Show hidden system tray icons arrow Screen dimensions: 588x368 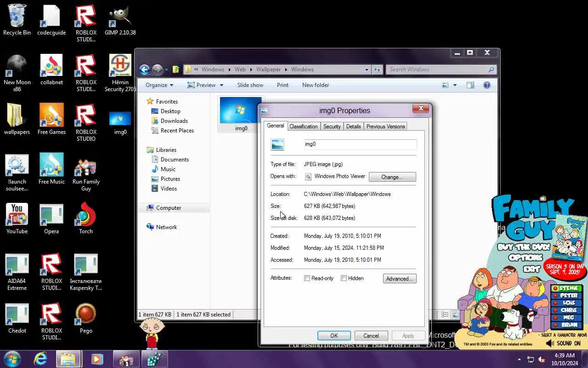(x=519, y=359)
